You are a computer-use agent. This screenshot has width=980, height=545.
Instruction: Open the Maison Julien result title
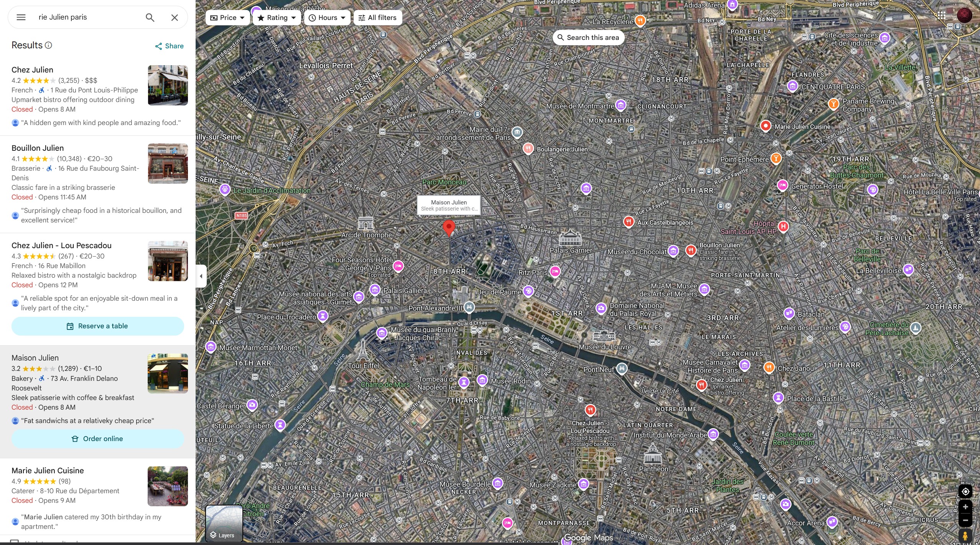tap(35, 358)
